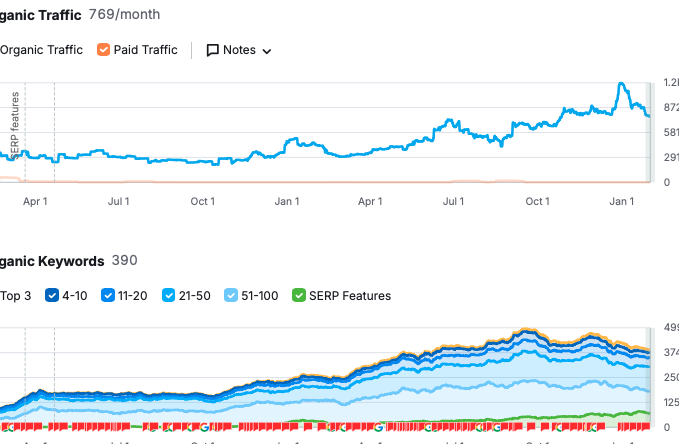Open the Notes dropdown
This screenshot has height=444, width=679.
tap(239, 50)
